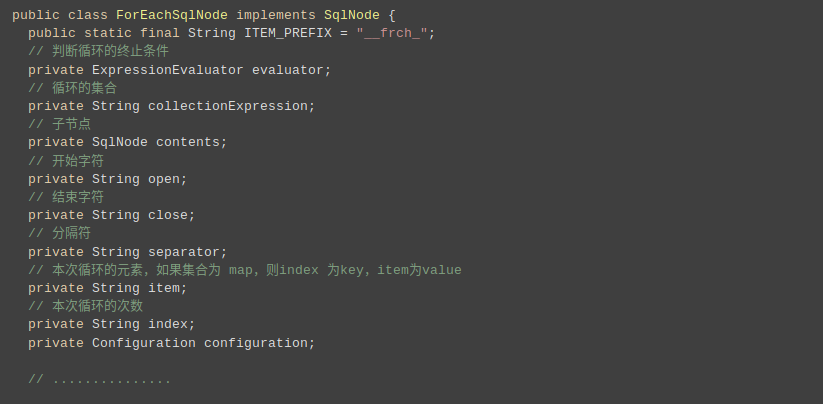
Task: Click the open field declaration
Action: (108, 179)
